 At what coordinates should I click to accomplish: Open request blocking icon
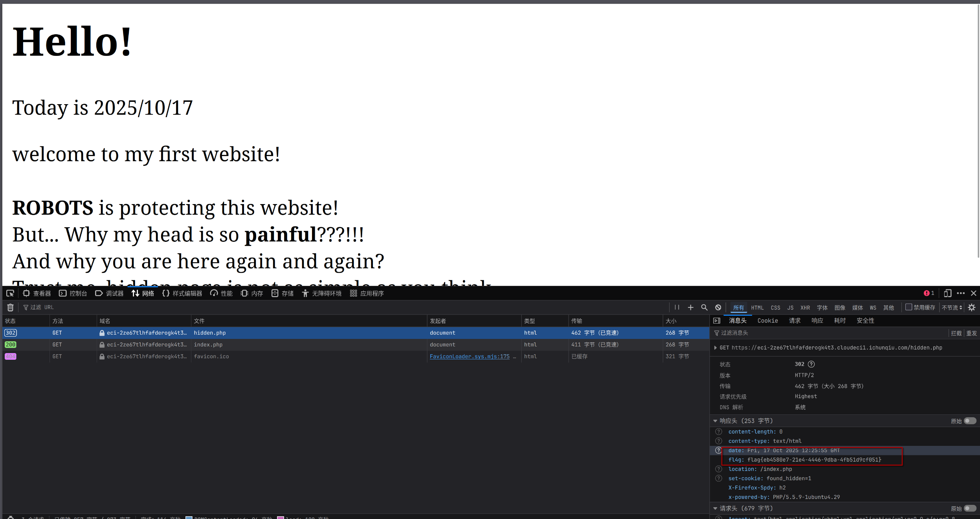coord(718,307)
